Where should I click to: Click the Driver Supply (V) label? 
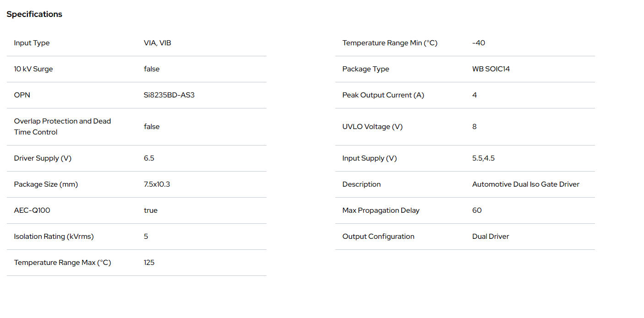43,158
